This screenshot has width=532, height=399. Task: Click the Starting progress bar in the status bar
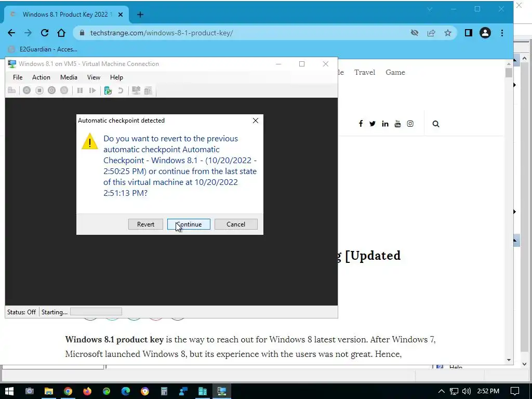(x=96, y=312)
